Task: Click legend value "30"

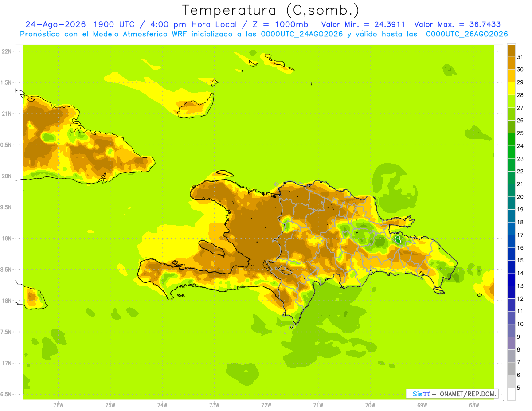Action: (520, 70)
